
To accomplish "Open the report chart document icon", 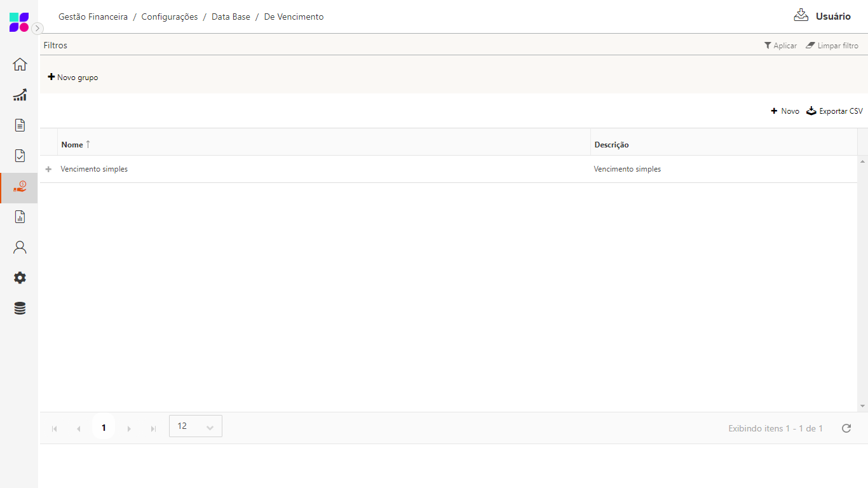I will click(20, 217).
